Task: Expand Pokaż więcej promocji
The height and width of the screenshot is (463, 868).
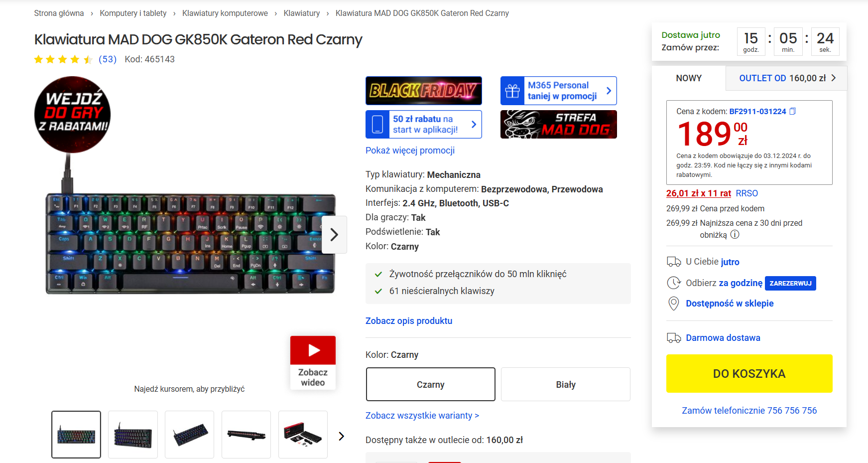Action: 410,151
